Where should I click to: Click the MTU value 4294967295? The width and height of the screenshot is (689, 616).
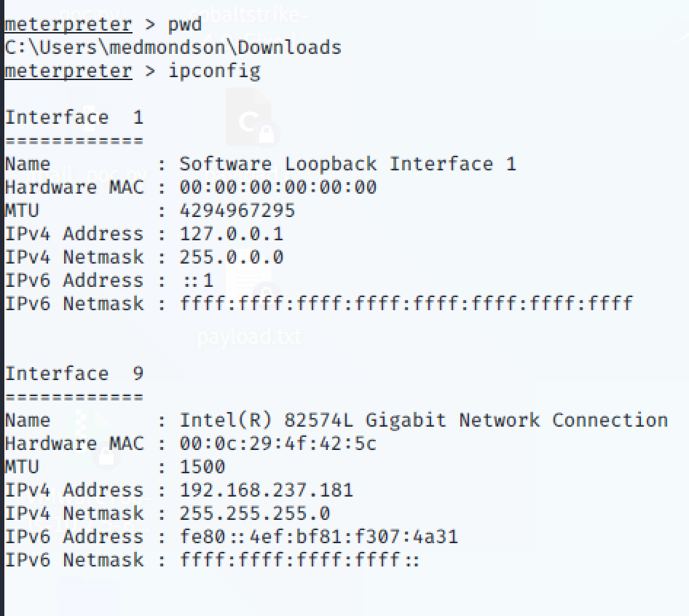(237, 211)
